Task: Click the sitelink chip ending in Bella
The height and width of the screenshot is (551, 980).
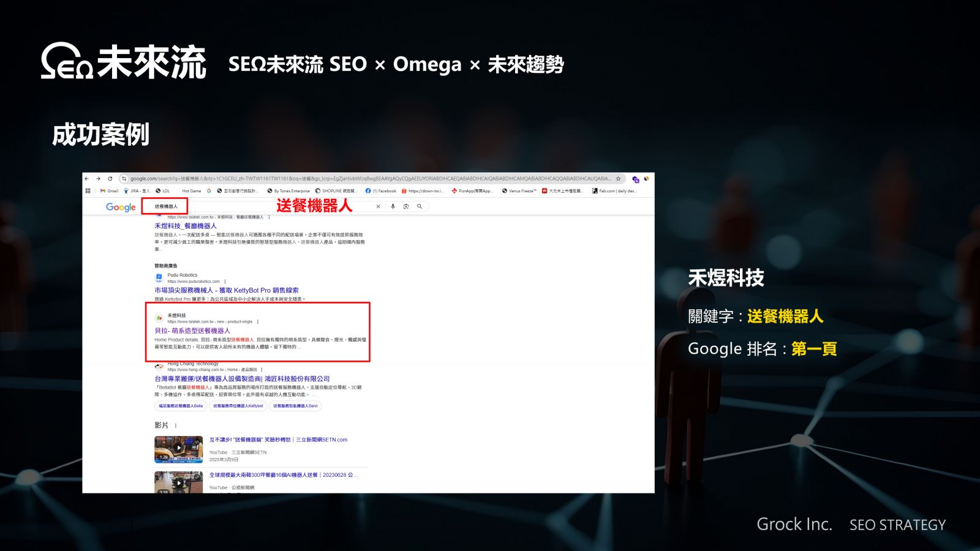Action: click(181, 406)
